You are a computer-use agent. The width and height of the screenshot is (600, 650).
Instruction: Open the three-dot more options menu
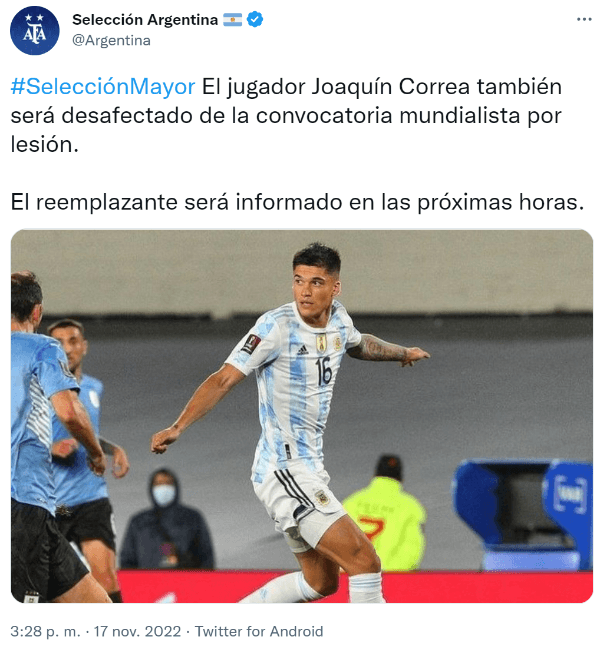point(583,19)
